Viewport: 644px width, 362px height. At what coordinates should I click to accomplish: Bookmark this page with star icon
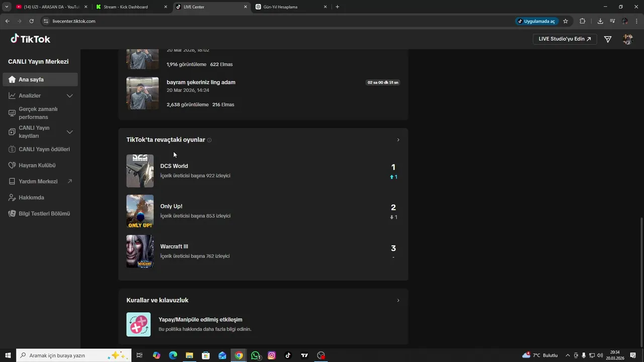[x=566, y=21]
